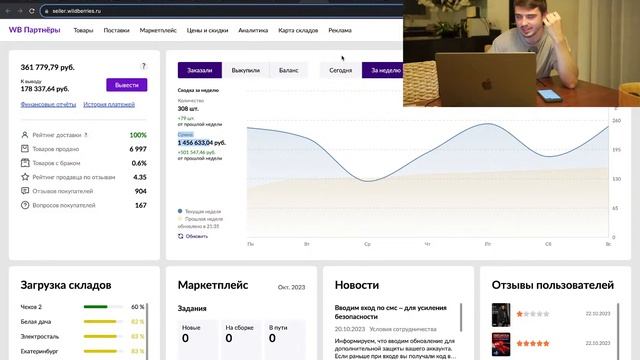Select the Выкупили tab

pyautogui.click(x=245, y=70)
